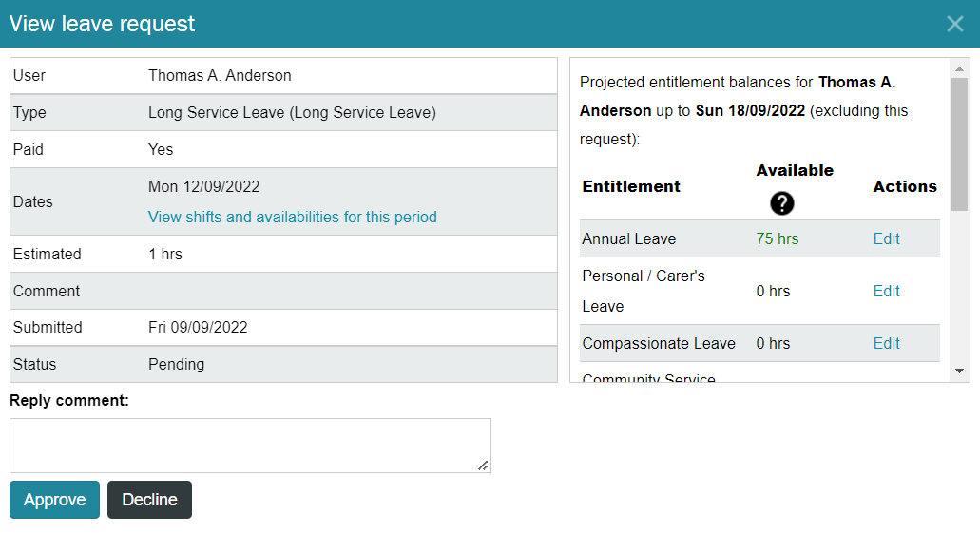Select the Annual Leave 75 hrs value
The height and width of the screenshot is (533, 980).
point(777,238)
